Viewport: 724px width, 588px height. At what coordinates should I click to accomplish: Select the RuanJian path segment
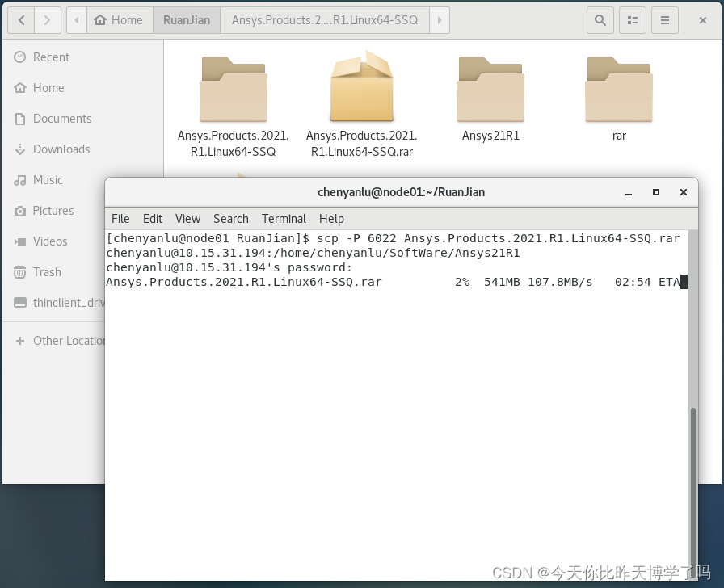(x=187, y=20)
